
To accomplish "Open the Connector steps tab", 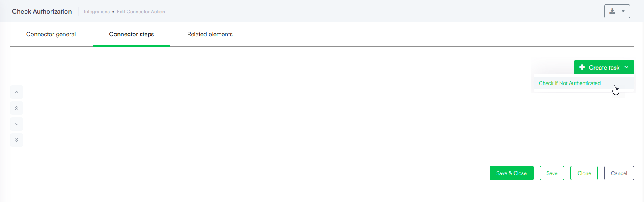I will [x=131, y=34].
